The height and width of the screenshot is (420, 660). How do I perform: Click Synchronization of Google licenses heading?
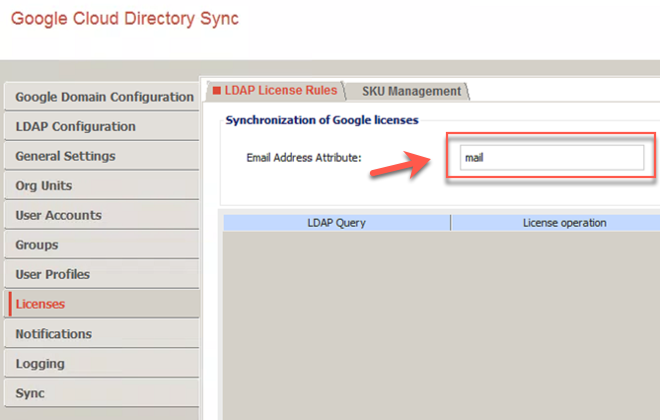pyautogui.click(x=322, y=120)
